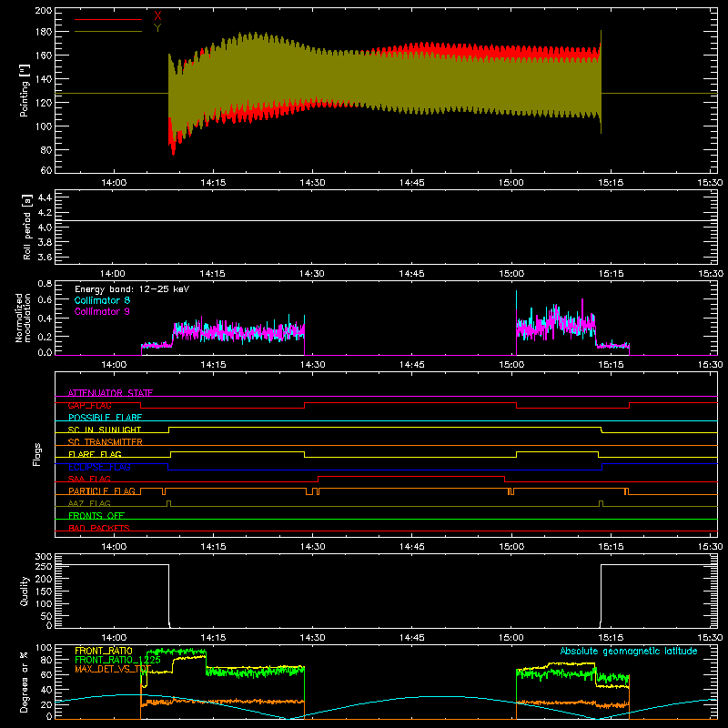Click the 300 tick on Quality axis

[x=43, y=557]
